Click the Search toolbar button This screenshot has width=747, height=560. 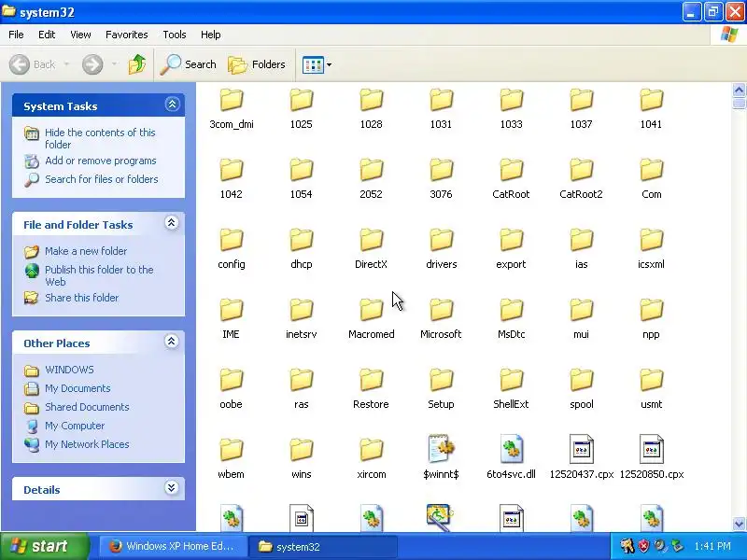tap(189, 64)
